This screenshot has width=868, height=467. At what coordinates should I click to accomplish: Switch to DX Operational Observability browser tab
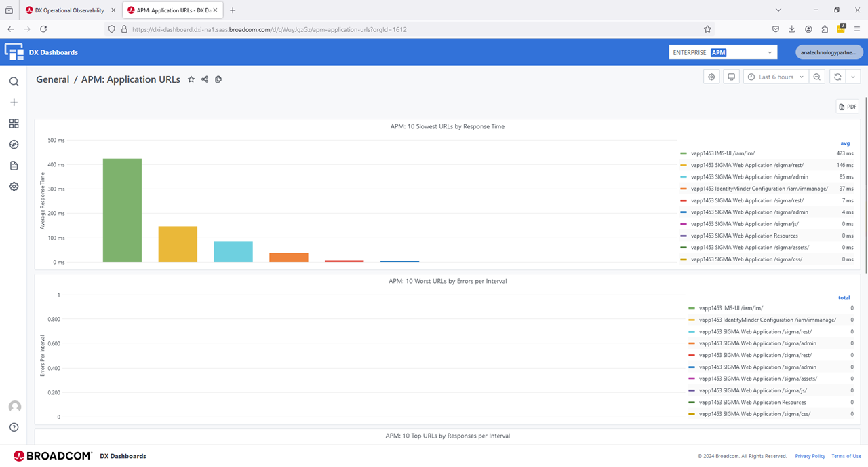coord(69,10)
